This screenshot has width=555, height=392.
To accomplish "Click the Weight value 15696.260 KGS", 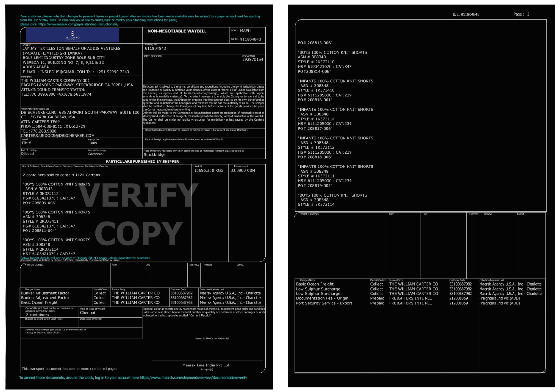I will [208, 170].
